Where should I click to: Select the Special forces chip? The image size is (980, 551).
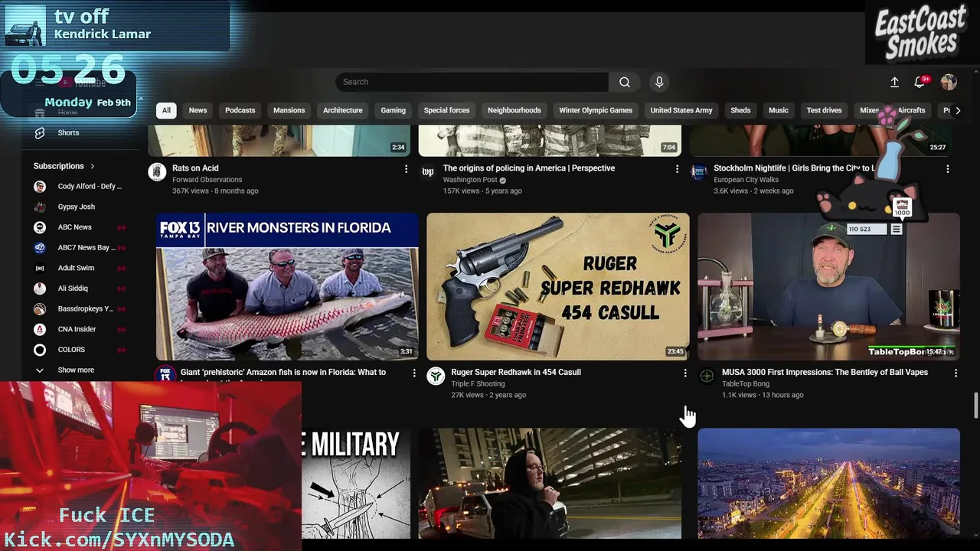coord(446,110)
